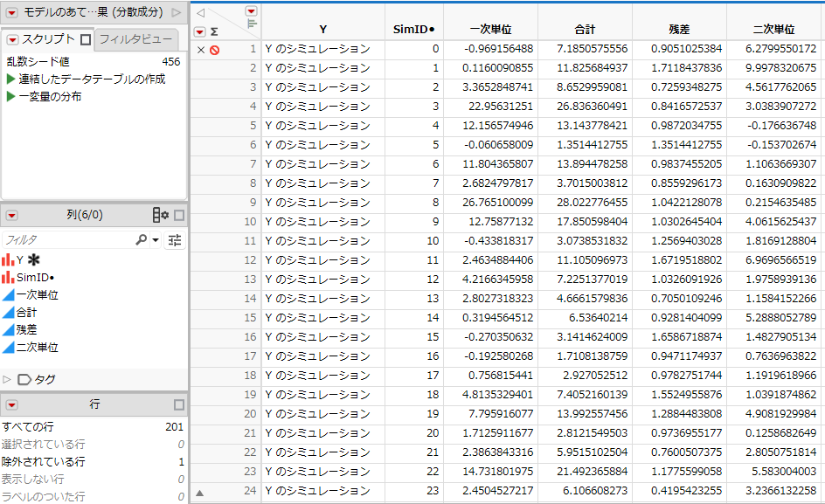Click 表示しない行 in the rows panel
Screen dimensions: 825x504
(32, 479)
